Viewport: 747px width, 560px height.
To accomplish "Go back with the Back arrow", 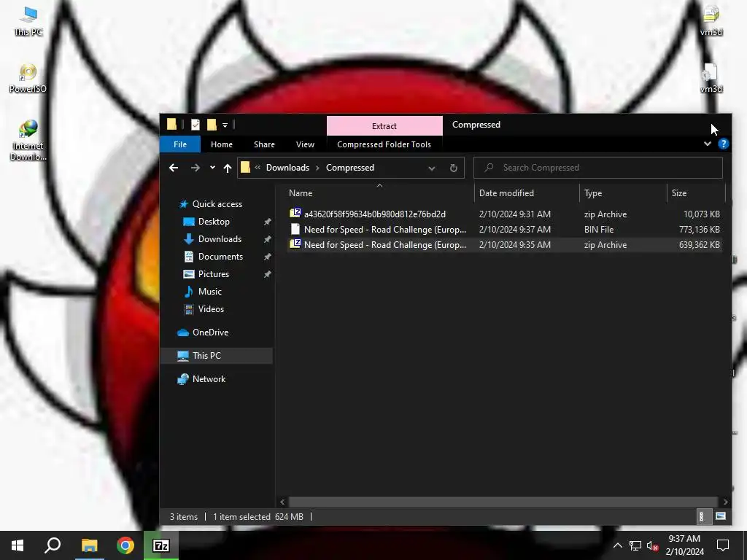I will pos(174,168).
